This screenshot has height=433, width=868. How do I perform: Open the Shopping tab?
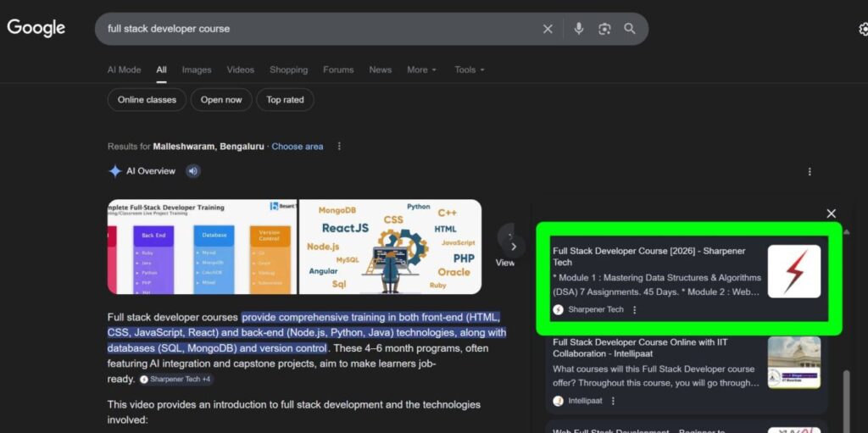click(x=288, y=69)
